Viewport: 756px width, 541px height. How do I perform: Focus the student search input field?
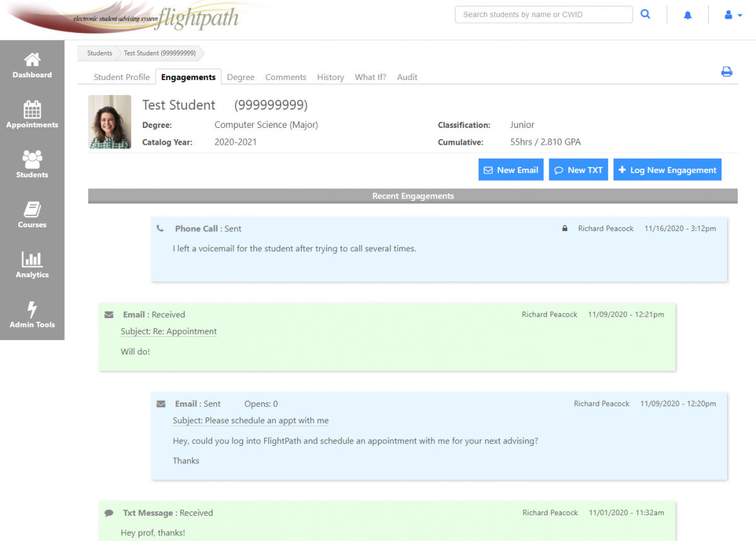543,14
